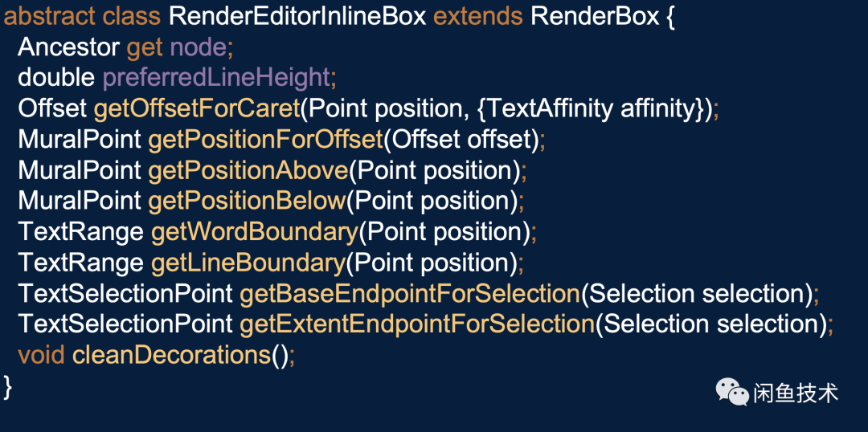
Task: Click the RenderEditorInlineBox class name
Action: point(297,17)
